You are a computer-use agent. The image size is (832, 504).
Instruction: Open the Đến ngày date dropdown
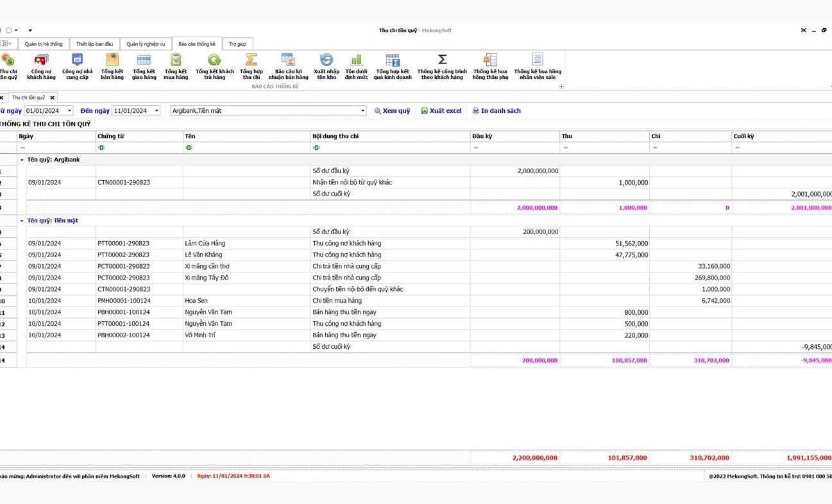[x=156, y=111]
